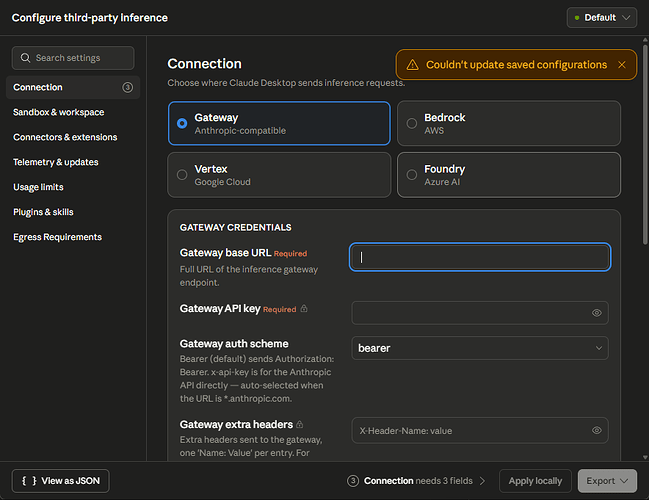The height and width of the screenshot is (500, 649).
Task: Click the lock icon next to Gateway API key
Action: click(x=304, y=308)
